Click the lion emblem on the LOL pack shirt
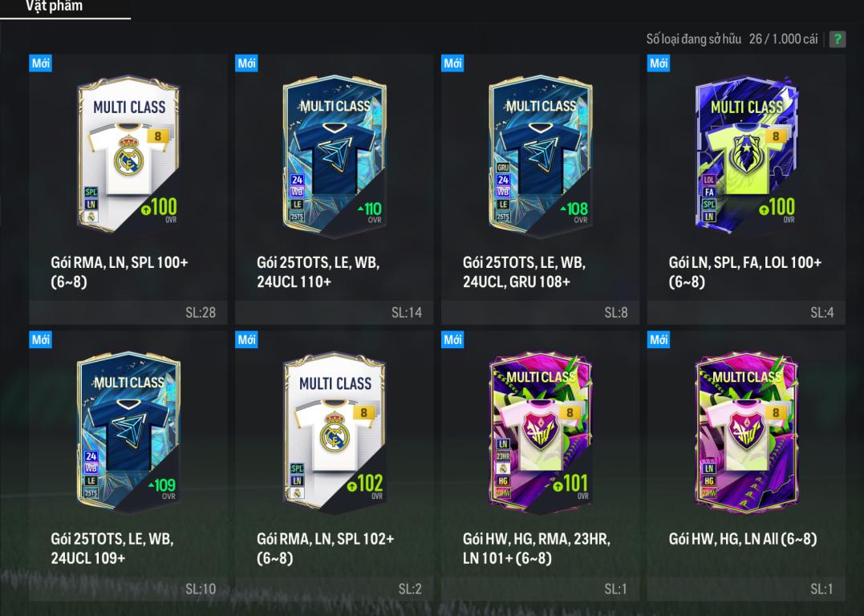Screen dimensions: 864x616 (x=747, y=152)
